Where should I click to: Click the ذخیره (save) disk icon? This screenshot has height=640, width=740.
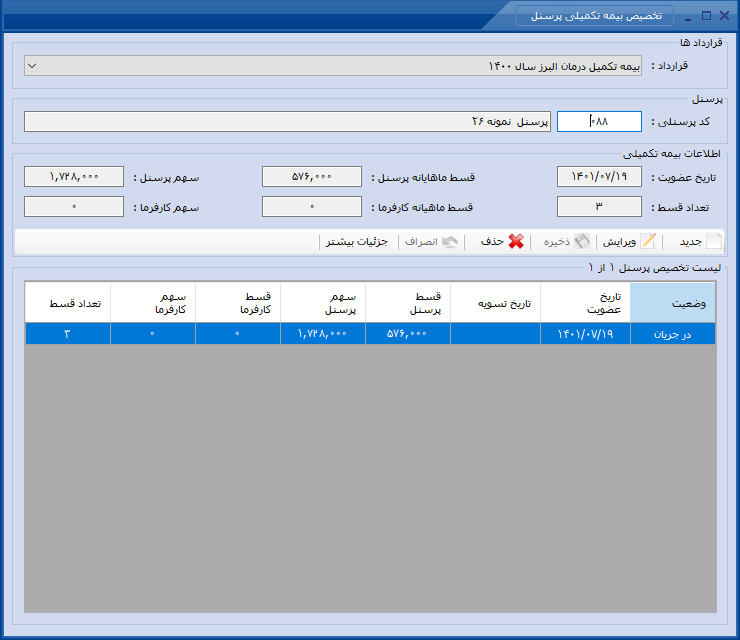pyautogui.click(x=582, y=241)
